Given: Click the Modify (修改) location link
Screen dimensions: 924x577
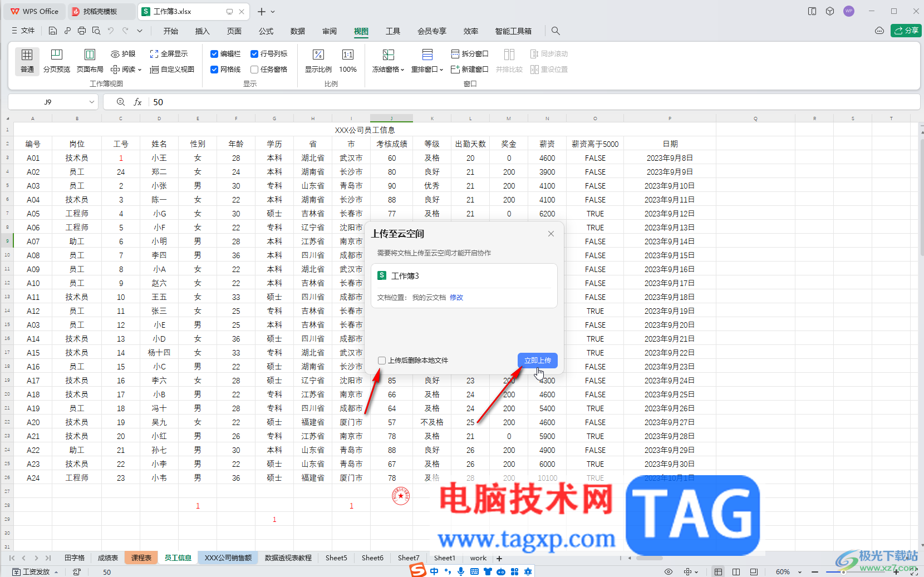Looking at the screenshot, I should pos(456,298).
